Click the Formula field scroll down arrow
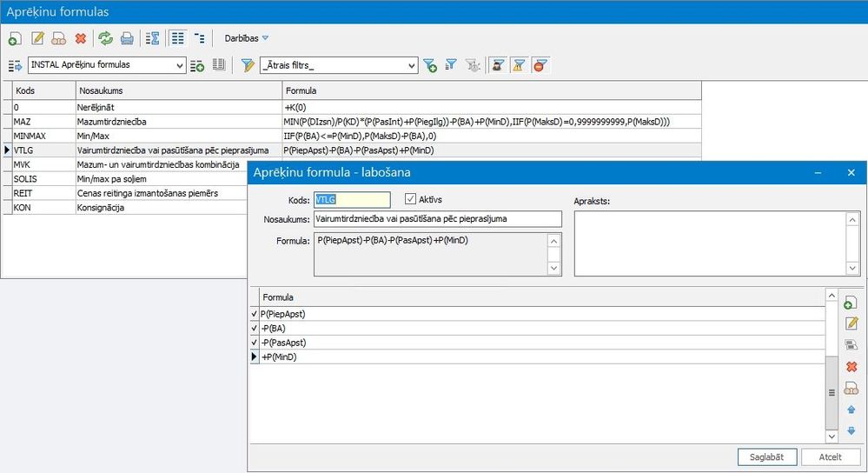The width and height of the screenshot is (868, 473). click(553, 268)
